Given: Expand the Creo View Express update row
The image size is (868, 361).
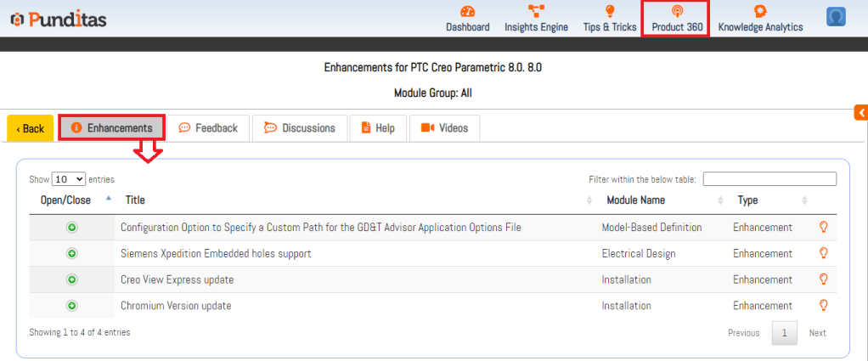Looking at the screenshot, I should click(72, 280).
